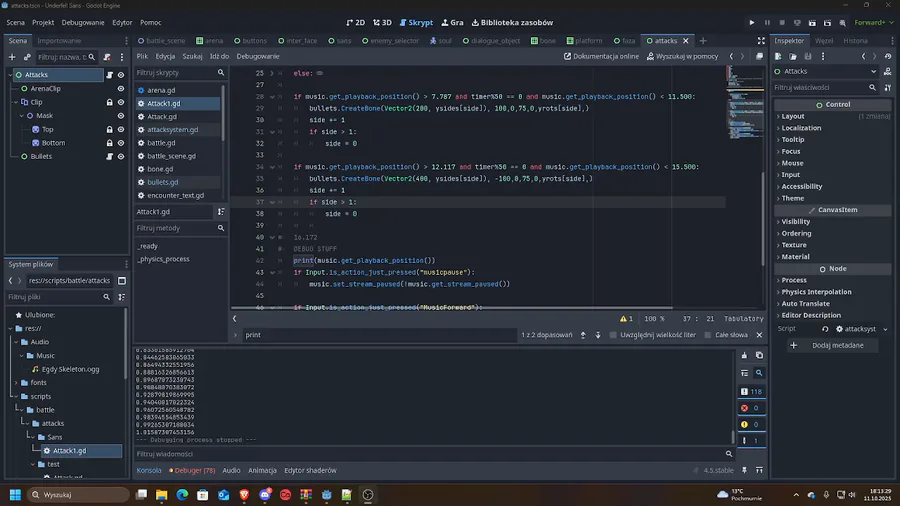
Task: Run the current scene clapperboard icon
Action: pos(812,22)
